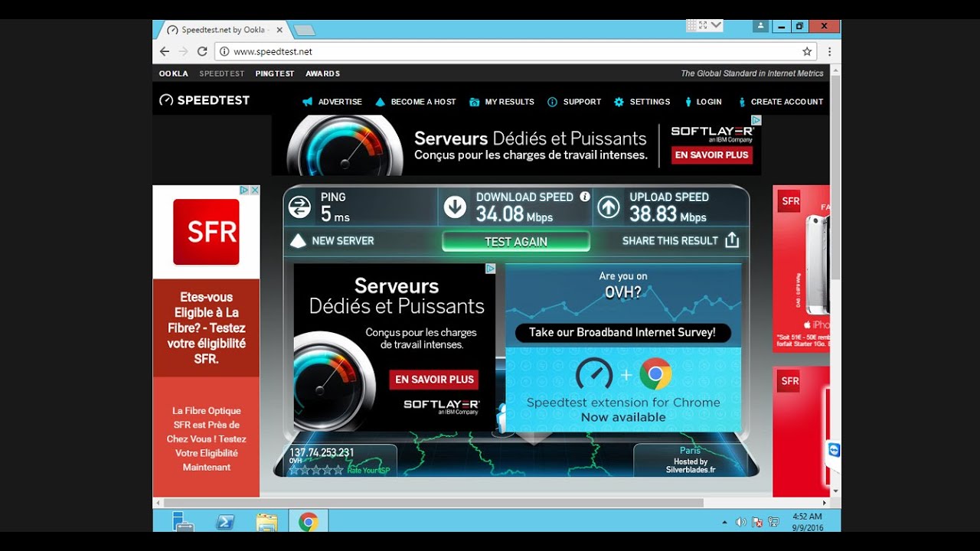980x551 pixels.
Task: Click the upload arrow icon
Action: pos(609,207)
